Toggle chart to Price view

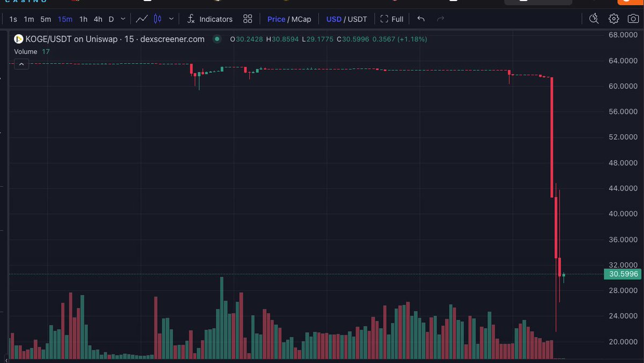276,19
